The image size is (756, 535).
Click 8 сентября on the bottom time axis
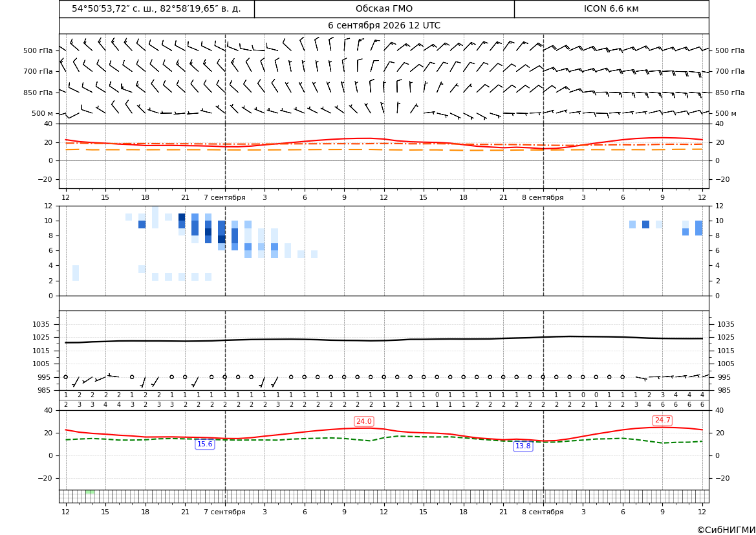(543, 512)
